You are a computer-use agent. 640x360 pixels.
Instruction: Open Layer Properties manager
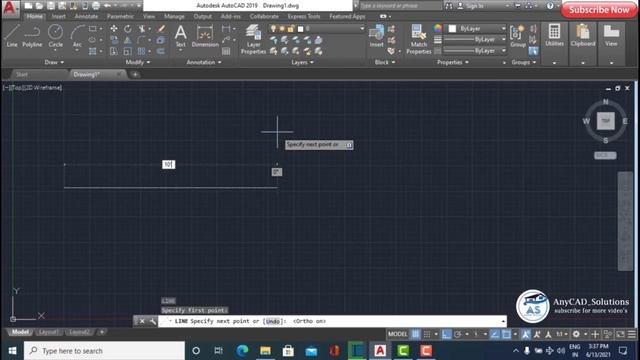tap(253, 39)
